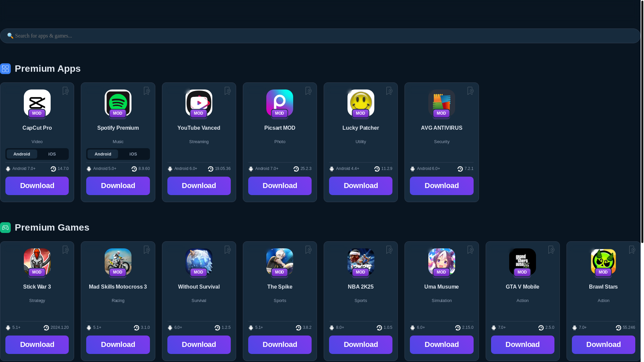Add NBA 2K25 to bookmarks
The image size is (644, 362).
[389, 250]
